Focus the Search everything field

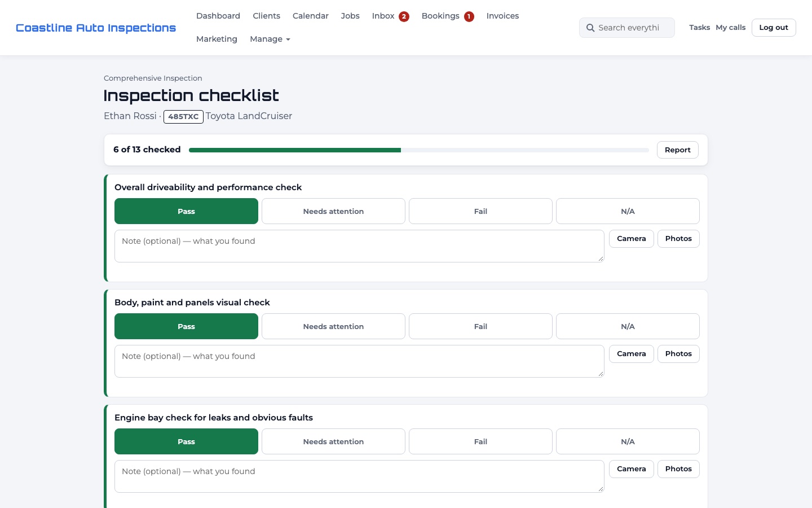point(627,28)
